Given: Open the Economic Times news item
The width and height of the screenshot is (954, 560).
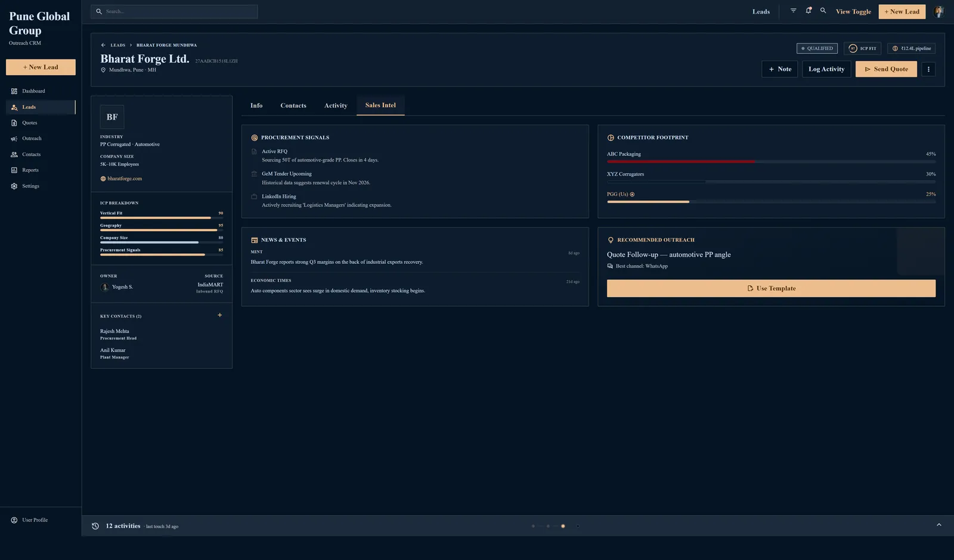Looking at the screenshot, I should tap(415, 286).
